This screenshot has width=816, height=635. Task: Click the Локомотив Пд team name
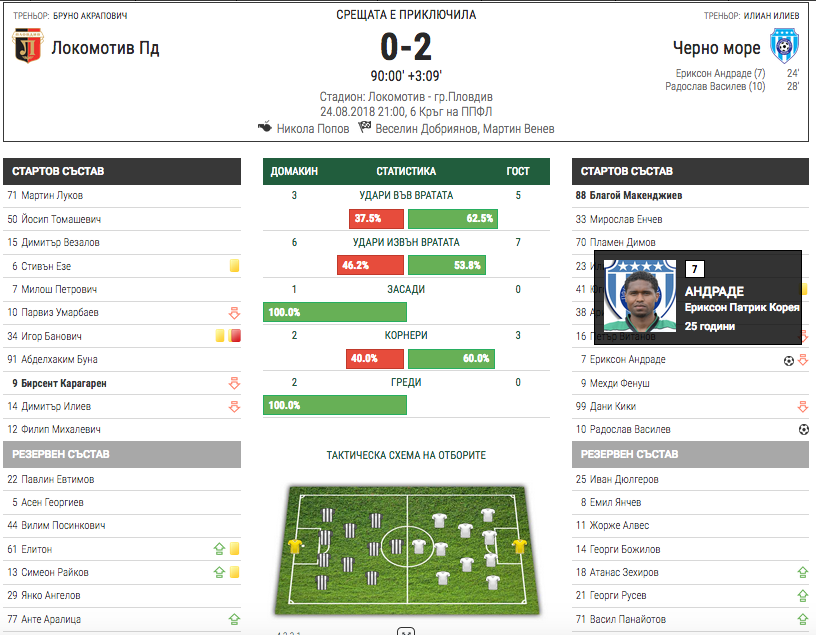[x=105, y=47]
